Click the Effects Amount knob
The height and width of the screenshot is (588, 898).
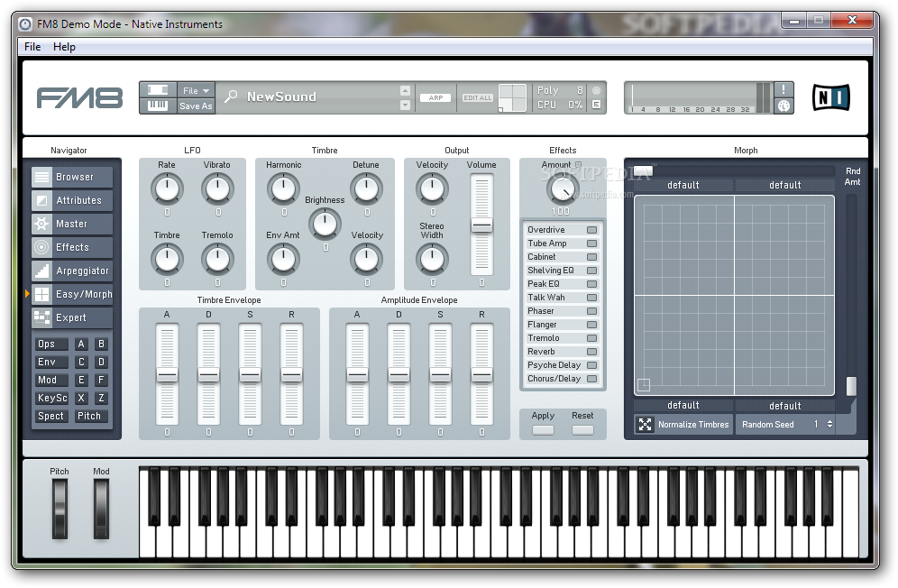point(563,188)
